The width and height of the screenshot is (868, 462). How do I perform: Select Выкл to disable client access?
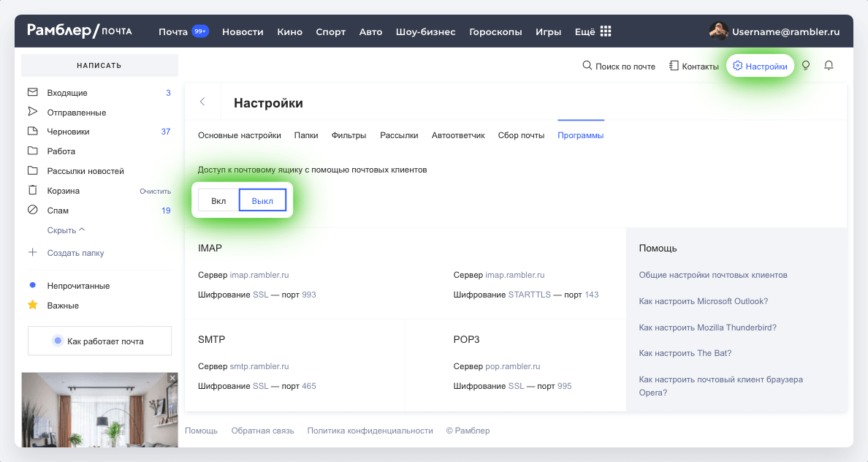pos(262,200)
